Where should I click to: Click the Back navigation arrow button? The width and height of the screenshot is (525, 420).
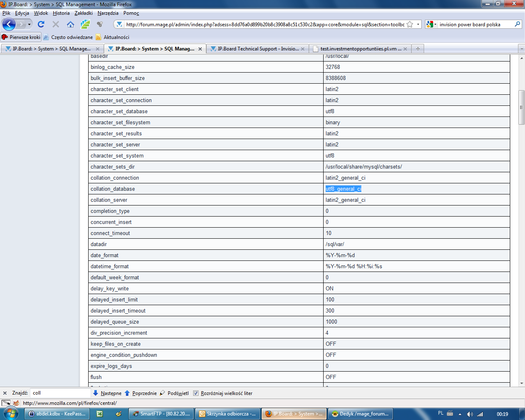pos(9,24)
